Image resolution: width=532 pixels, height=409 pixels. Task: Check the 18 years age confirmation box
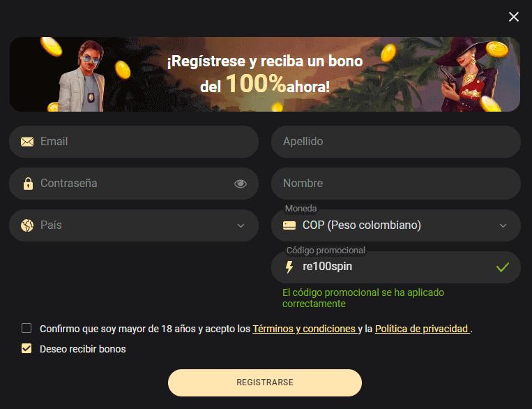[26, 328]
